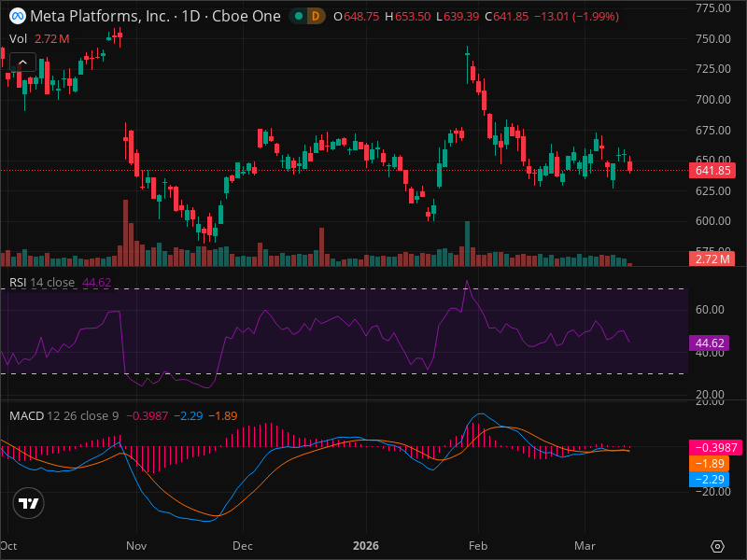Click the −13.01 (−1.99%) change value

click(576, 17)
